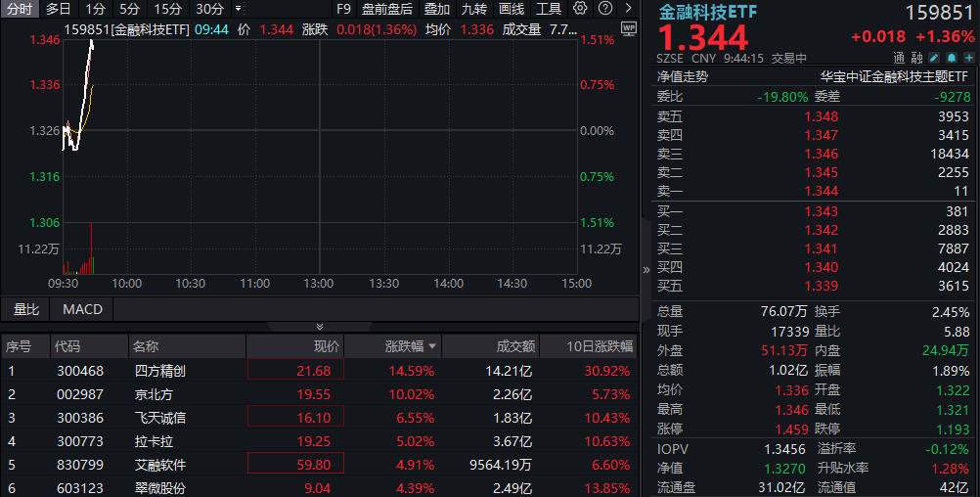Select the 量比 indicator tab
980x497 pixels.
tap(26, 309)
